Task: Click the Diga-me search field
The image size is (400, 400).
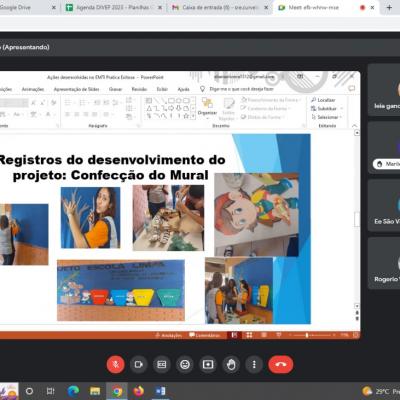Action: [x=237, y=89]
